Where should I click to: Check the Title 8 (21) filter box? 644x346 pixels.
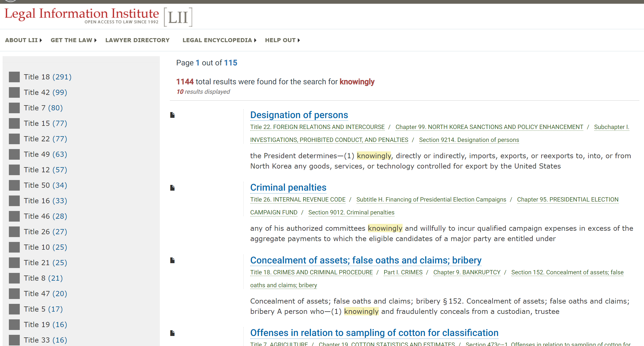(14, 278)
